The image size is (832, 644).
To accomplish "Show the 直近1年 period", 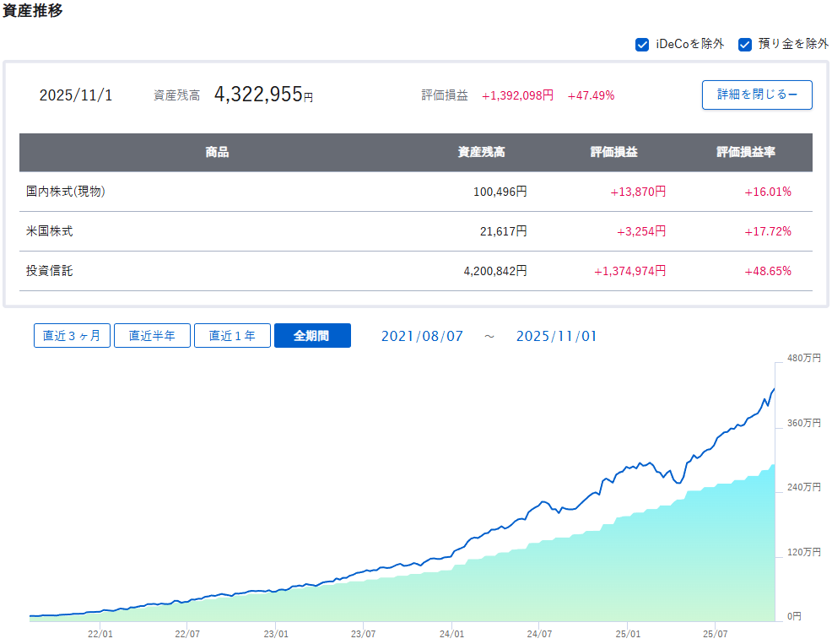I will pos(232,336).
